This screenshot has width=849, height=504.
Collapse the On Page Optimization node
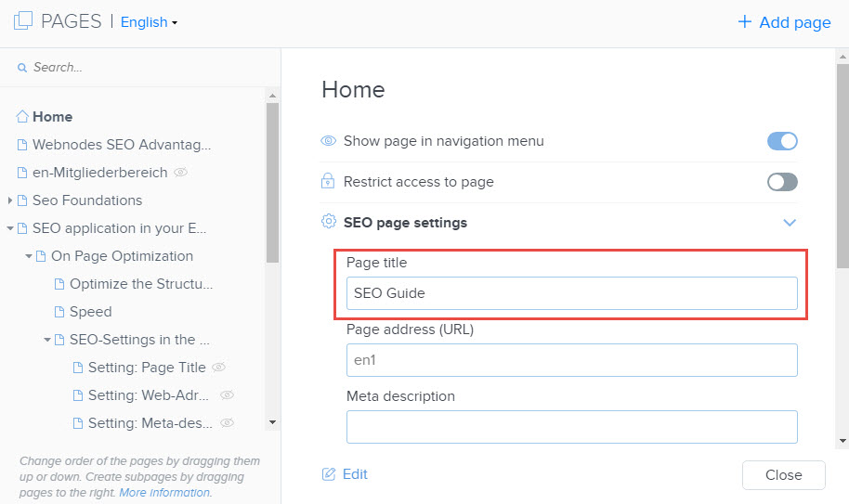(x=29, y=256)
